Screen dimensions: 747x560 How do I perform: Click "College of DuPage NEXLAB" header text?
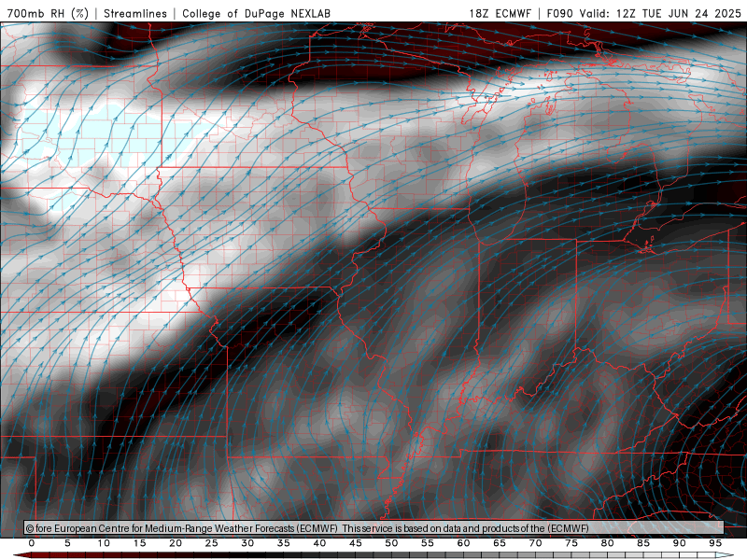[x=256, y=13]
